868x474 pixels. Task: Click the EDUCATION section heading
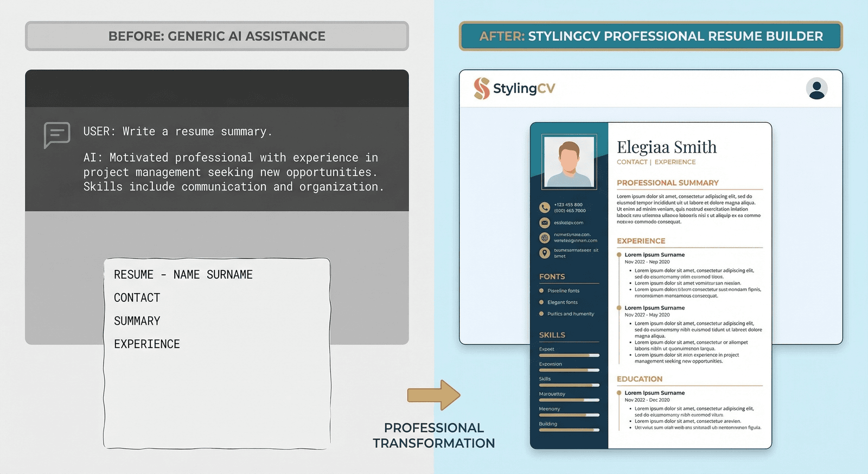(640, 379)
